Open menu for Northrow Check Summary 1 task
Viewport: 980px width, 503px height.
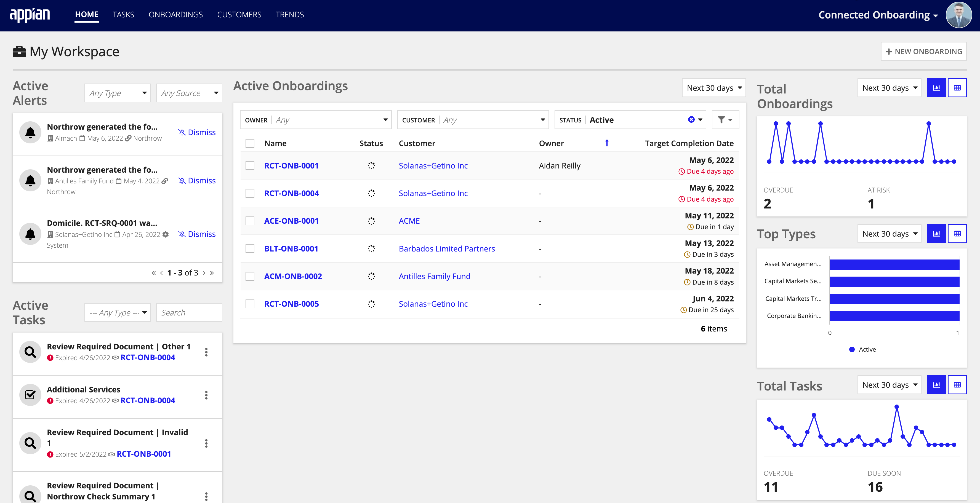206,496
